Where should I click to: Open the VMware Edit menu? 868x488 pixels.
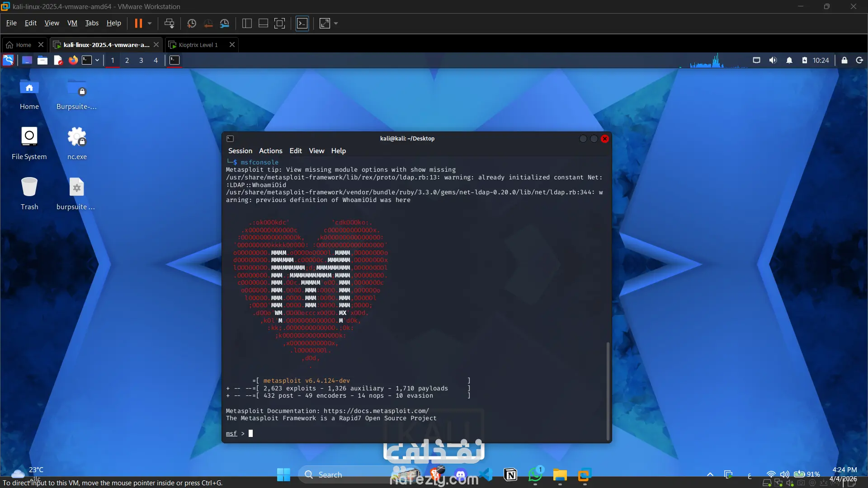31,23
